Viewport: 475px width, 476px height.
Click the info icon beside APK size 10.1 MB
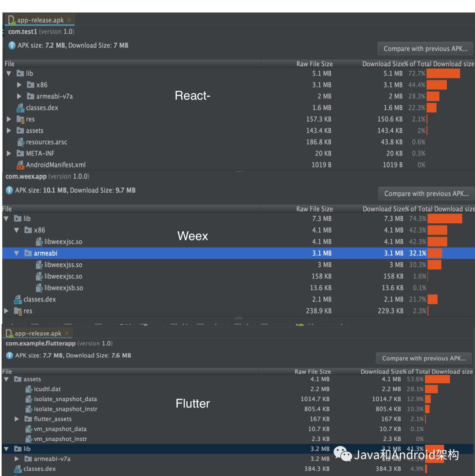(x=9, y=190)
